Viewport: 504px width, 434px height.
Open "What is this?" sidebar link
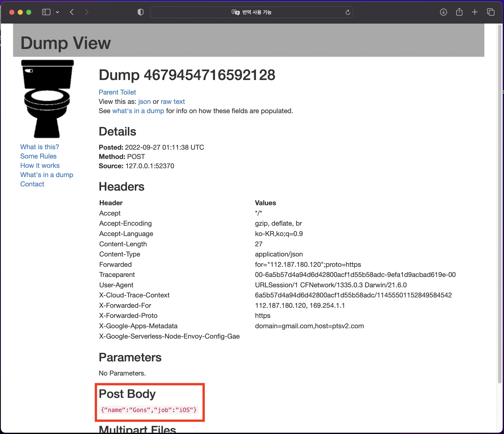coord(40,147)
